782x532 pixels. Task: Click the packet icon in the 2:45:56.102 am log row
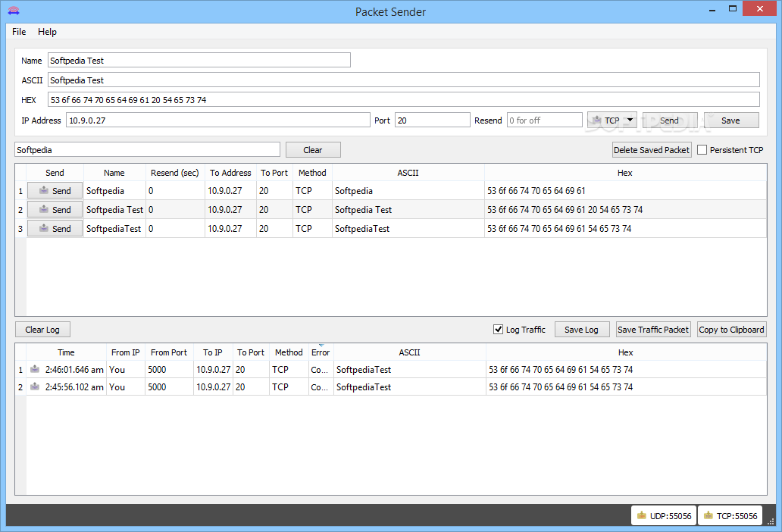tap(35, 387)
